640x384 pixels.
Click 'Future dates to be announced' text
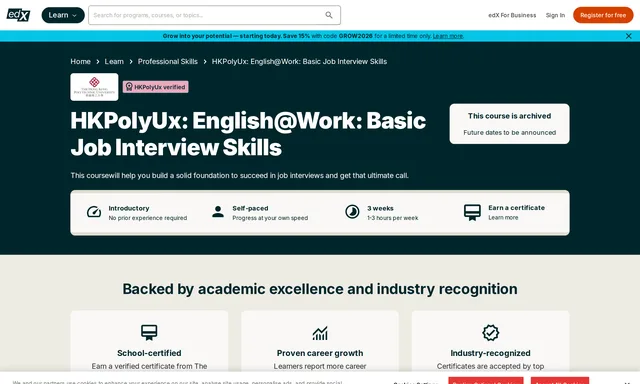click(x=509, y=133)
